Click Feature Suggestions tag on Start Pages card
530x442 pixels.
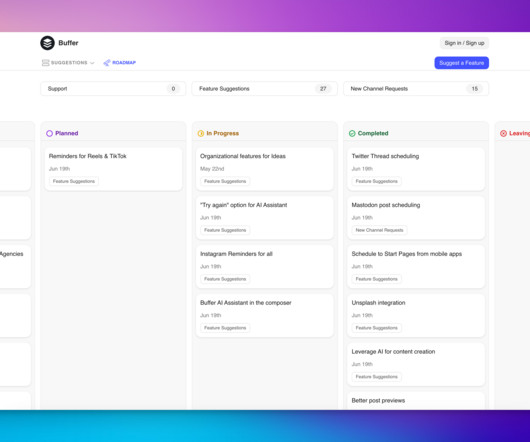(x=377, y=279)
